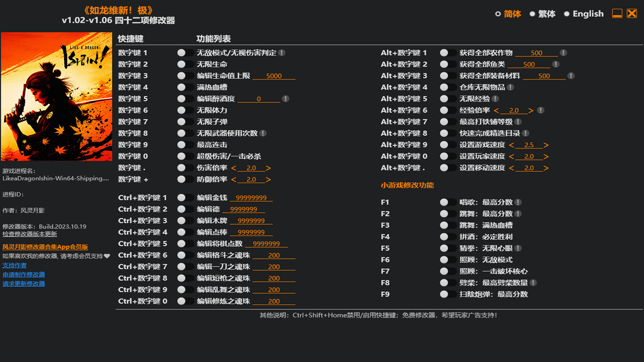Viewport: 644px width, 362px height.
Task: Turn on 拼酒: 必定胜利 toggle
Action: pyautogui.click(x=448, y=237)
